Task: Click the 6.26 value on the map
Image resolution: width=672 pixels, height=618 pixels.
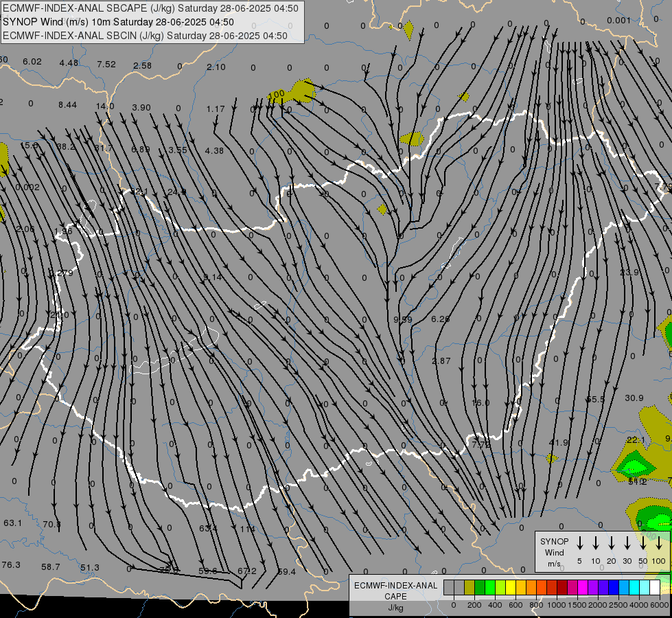Action: [440, 319]
